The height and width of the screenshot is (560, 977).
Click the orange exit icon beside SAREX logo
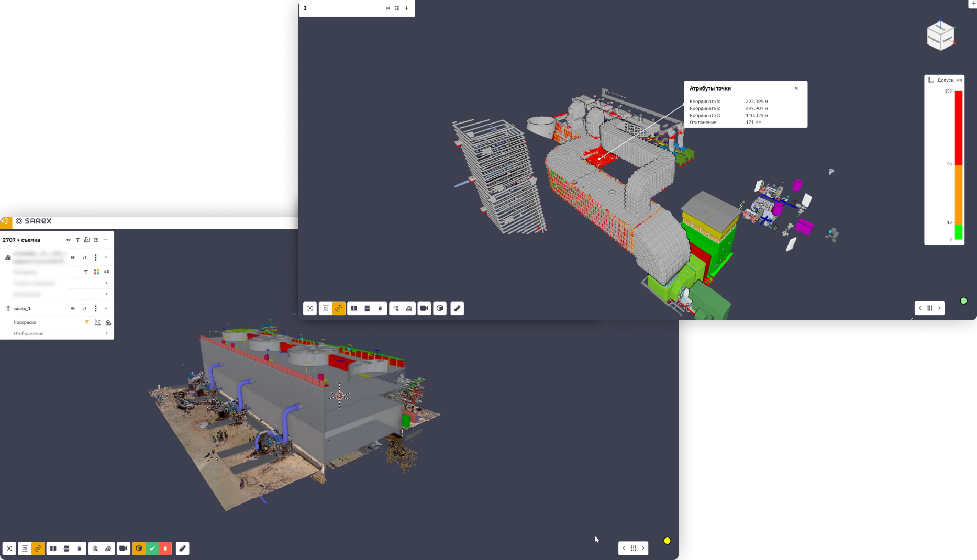tap(5, 221)
